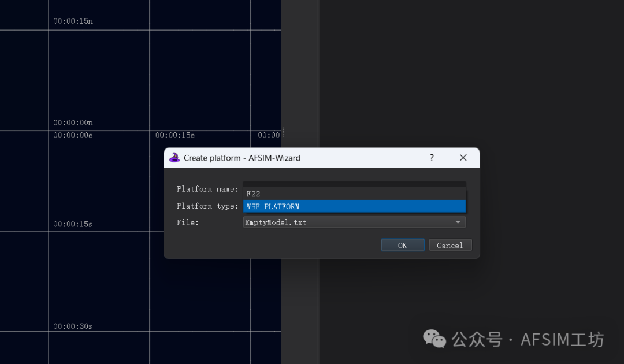The height and width of the screenshot is (364, 624).
Task: Click the 00:00:15n latitude grid label
Action: pyautogui.click(x=73, y=21)
